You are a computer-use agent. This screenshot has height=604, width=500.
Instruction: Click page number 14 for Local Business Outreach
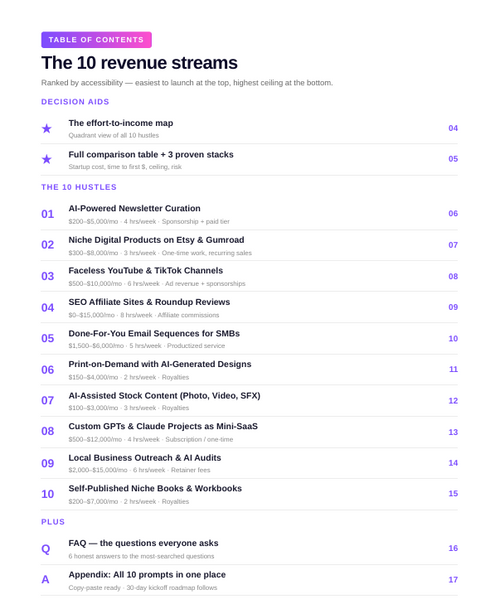[x=453, y=463]
